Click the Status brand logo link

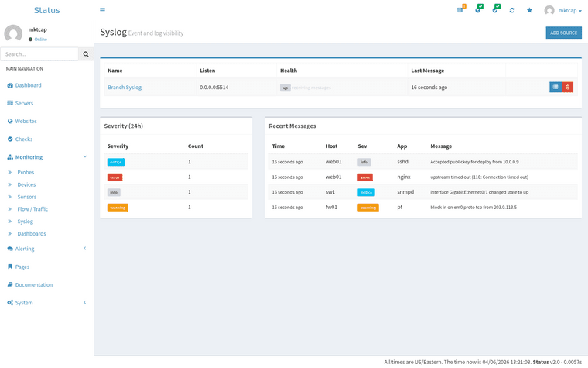pyautogui.click(x=47, y=10)
